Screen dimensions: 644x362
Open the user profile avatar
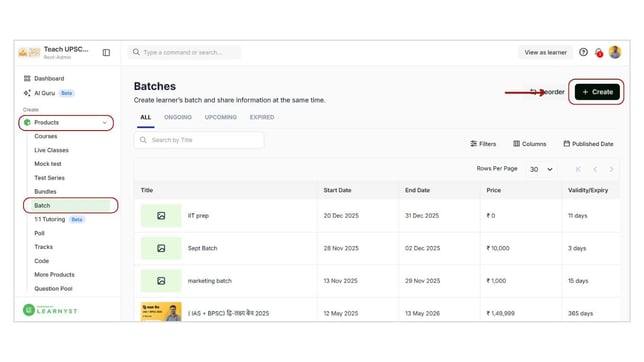(615, 52)
